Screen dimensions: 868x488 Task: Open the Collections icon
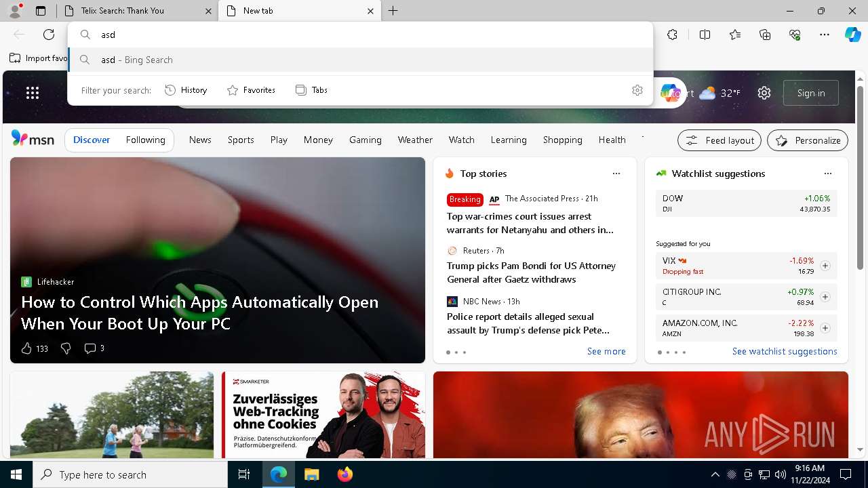click(x=765, y=35)
